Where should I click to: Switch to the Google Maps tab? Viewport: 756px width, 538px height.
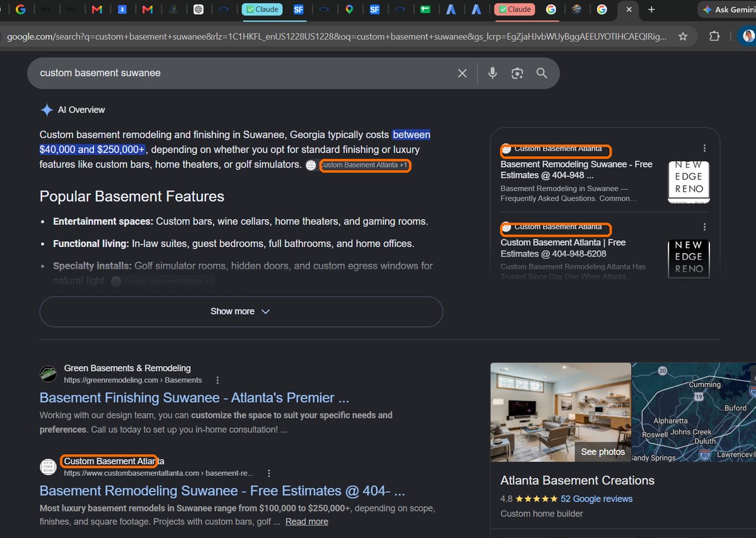click(x=350, y=9)
